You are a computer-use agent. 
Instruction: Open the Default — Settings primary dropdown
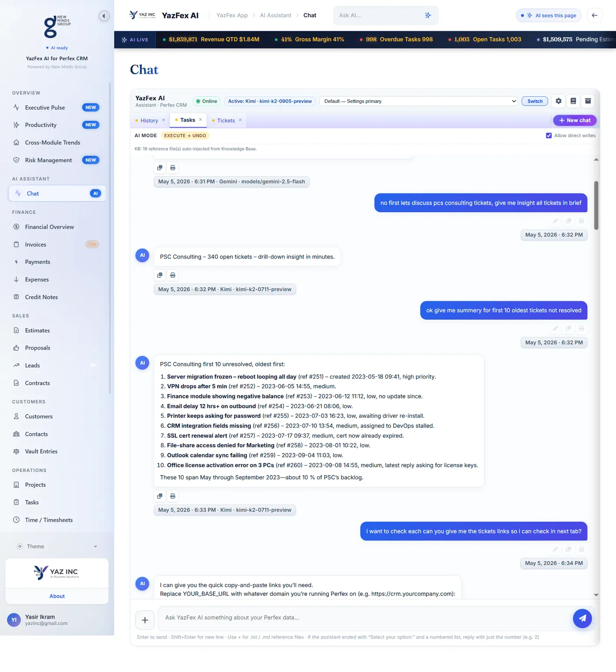tap(418, 101)
